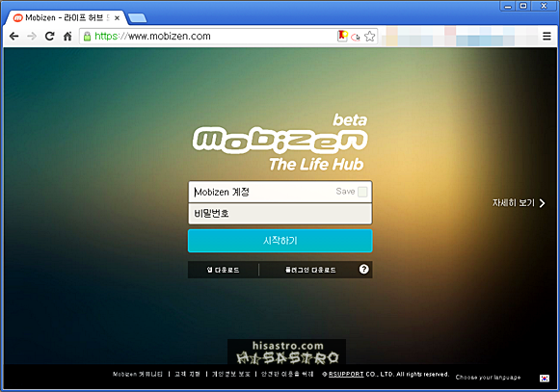Open a new browser tab
Screen dimensions: 560x392
coord(137,18)
